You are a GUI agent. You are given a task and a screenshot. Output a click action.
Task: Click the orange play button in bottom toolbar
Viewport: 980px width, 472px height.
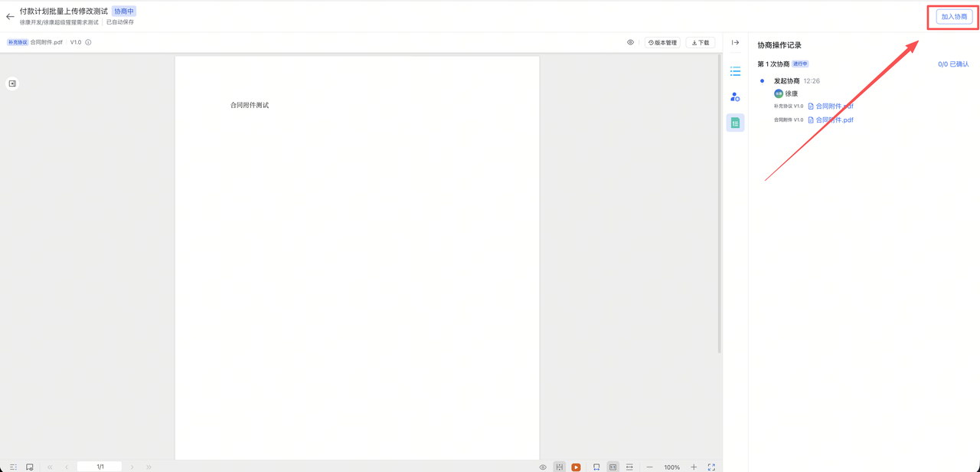576,467
